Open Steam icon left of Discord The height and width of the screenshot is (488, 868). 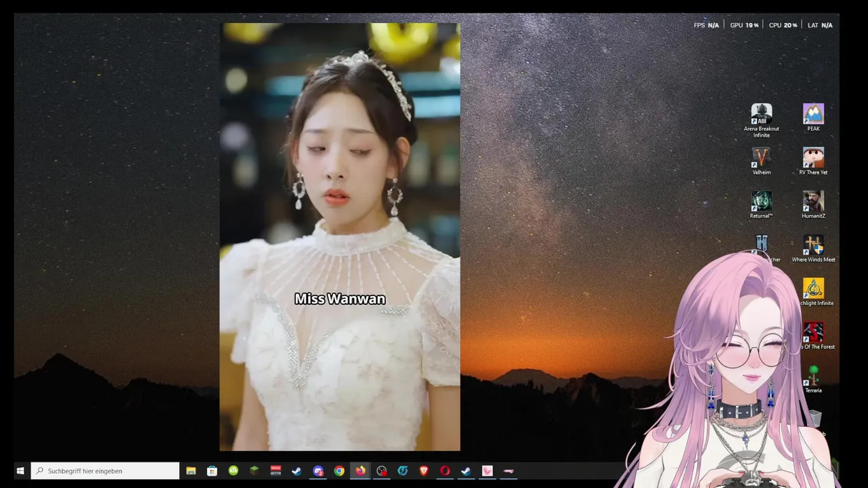tap(296, 471)
